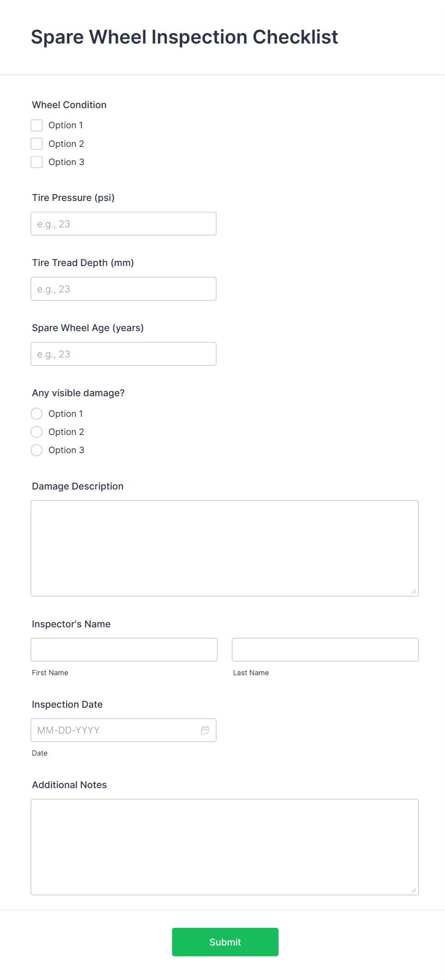Select Option 2 for visible damage question
445x980 pixels.
coord(36,432)
